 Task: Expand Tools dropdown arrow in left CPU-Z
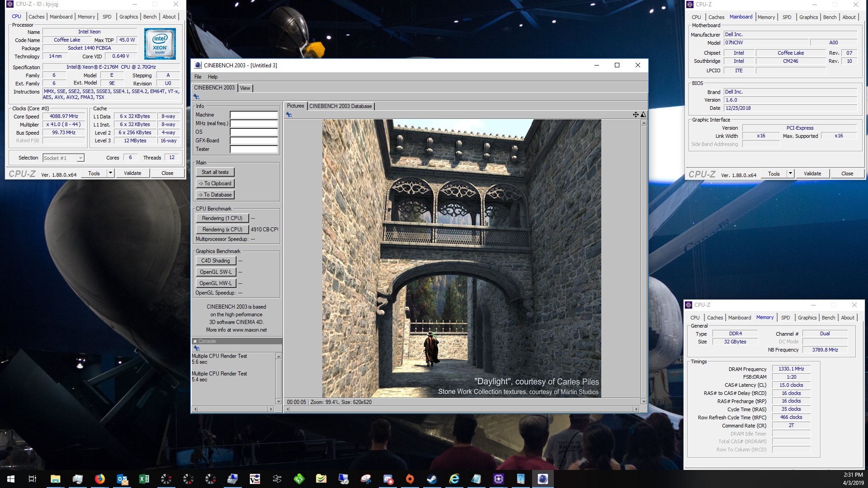[110, 173]
